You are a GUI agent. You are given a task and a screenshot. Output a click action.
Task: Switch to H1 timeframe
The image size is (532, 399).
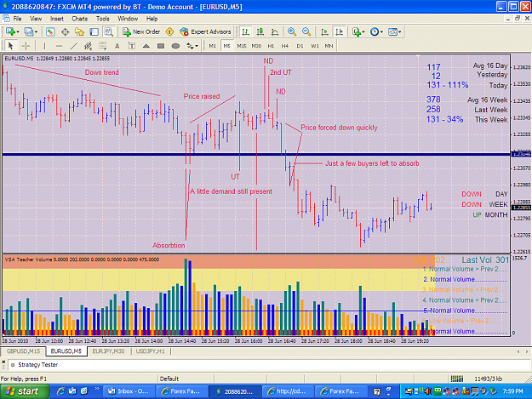tap(271, 46)
